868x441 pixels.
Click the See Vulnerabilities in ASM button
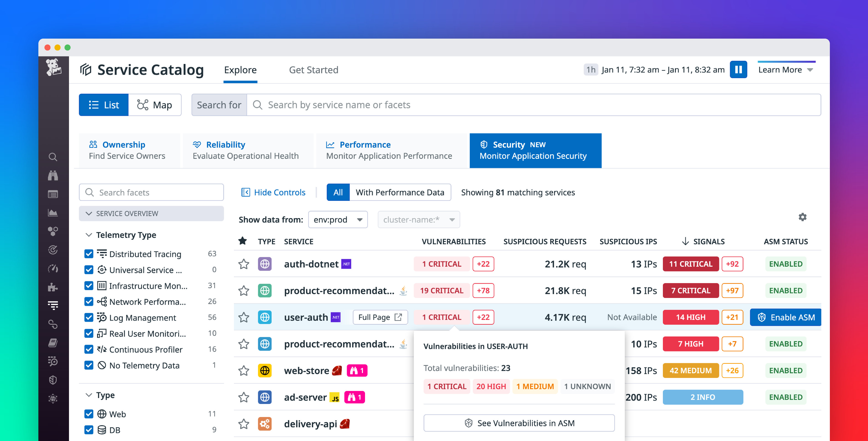(x=519, y=423)
